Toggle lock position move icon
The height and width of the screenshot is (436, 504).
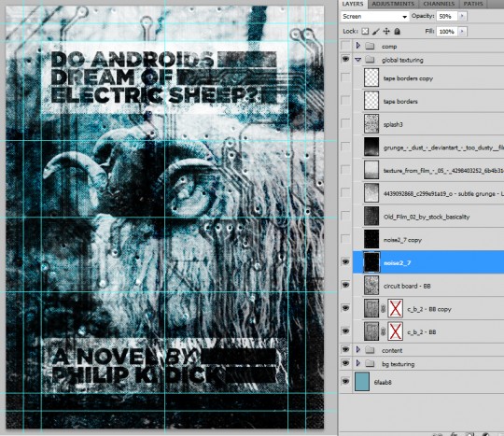point(386,31)
